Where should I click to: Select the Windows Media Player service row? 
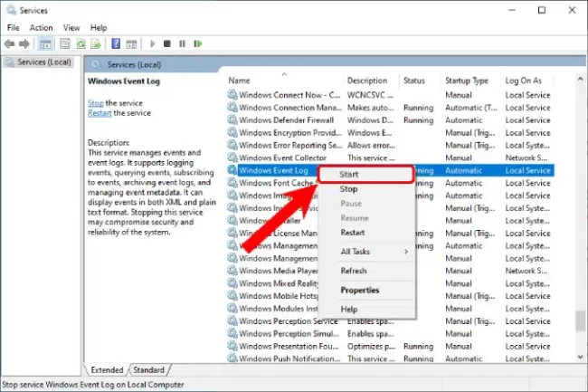(391, 271)
